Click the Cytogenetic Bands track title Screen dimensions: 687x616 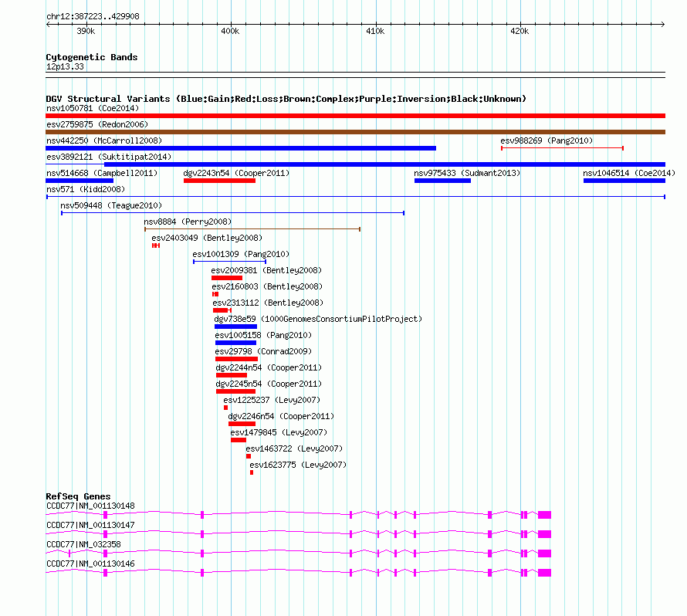pos(92,57)
